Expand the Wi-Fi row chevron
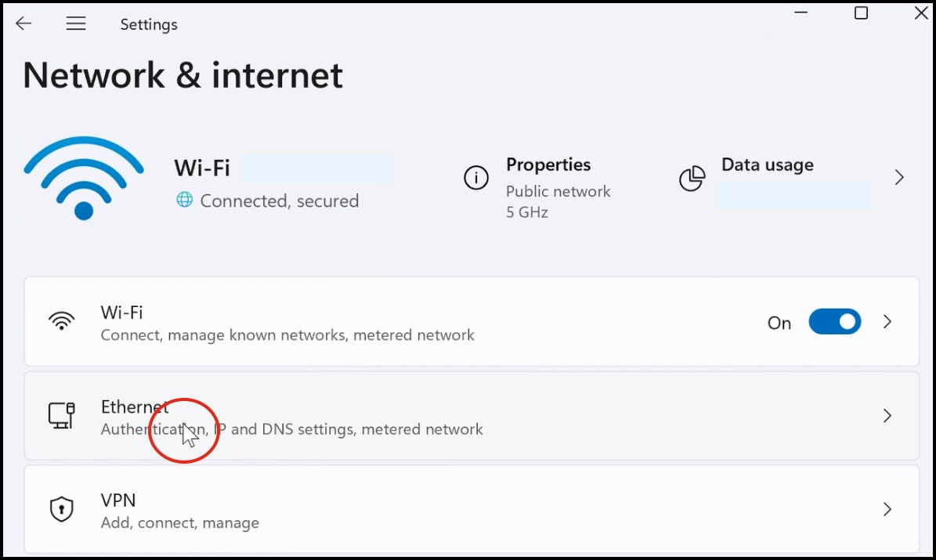Screen dimensions: 936x560 pos(887,322)
